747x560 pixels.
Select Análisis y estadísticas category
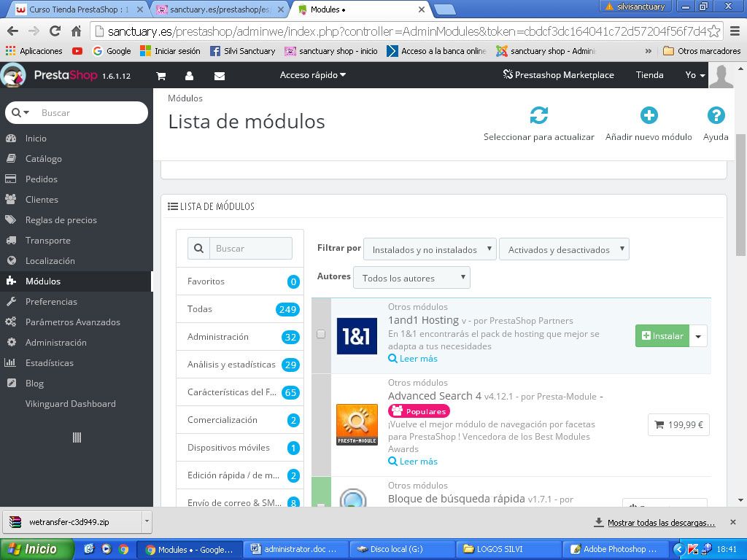point(240,365)
